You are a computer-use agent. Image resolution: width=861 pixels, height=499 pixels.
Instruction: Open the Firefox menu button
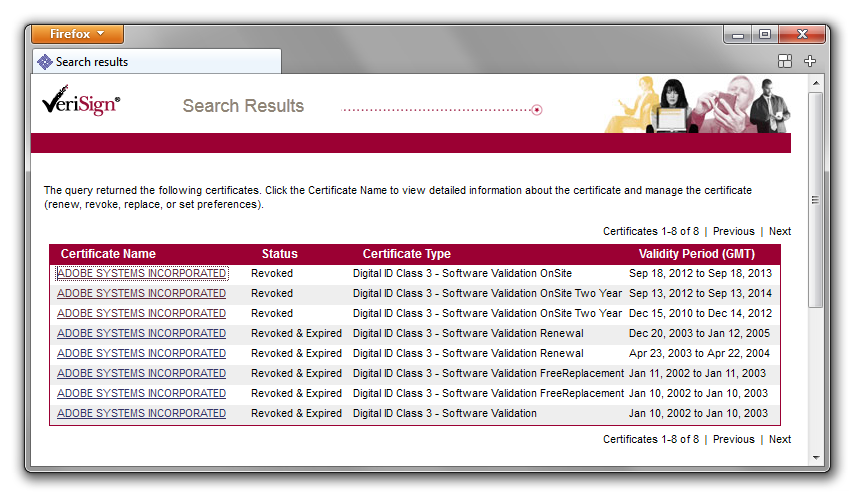[77, 34]
